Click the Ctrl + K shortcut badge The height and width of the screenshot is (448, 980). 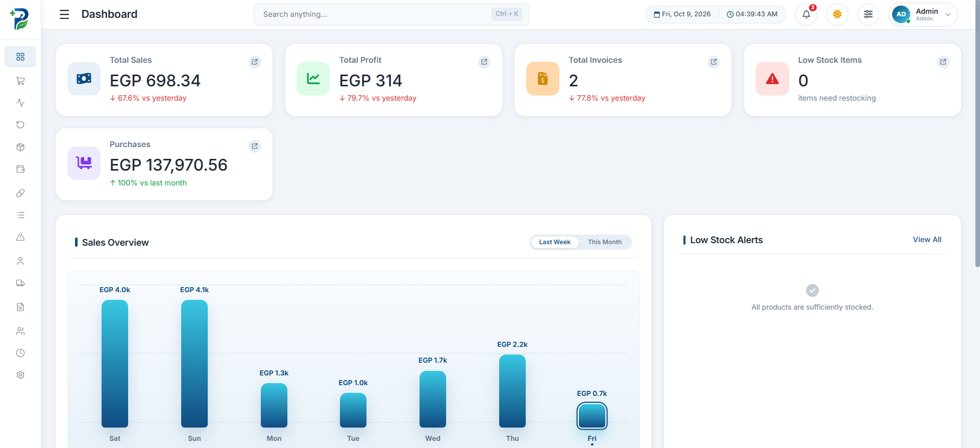[x=507, y=14]
